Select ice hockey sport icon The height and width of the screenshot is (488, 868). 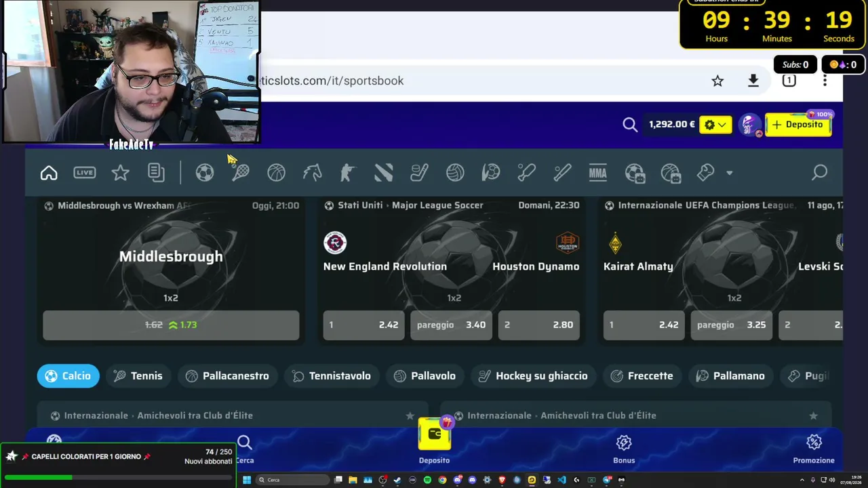419,173
